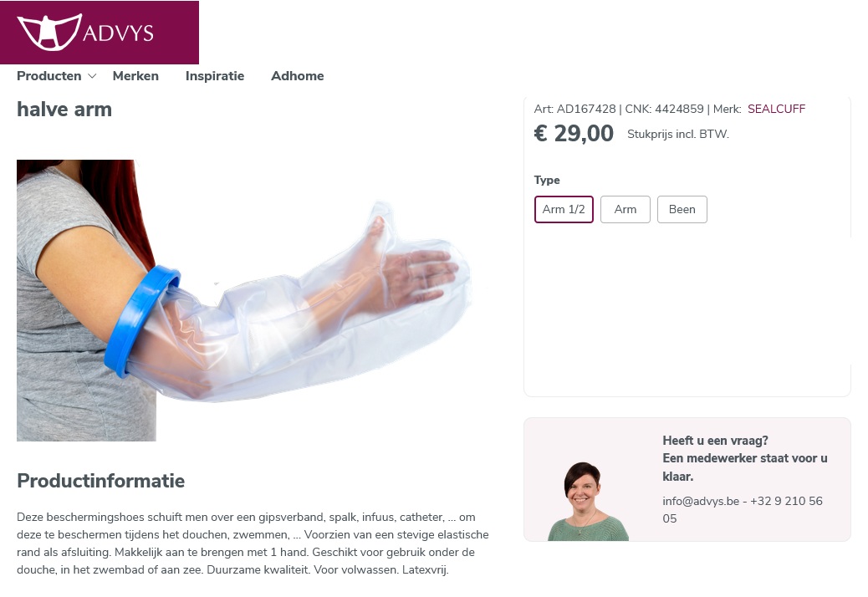The height and width of the screenshot is (597, 868).
Task: Choose the Been type option
Action: 682,209
